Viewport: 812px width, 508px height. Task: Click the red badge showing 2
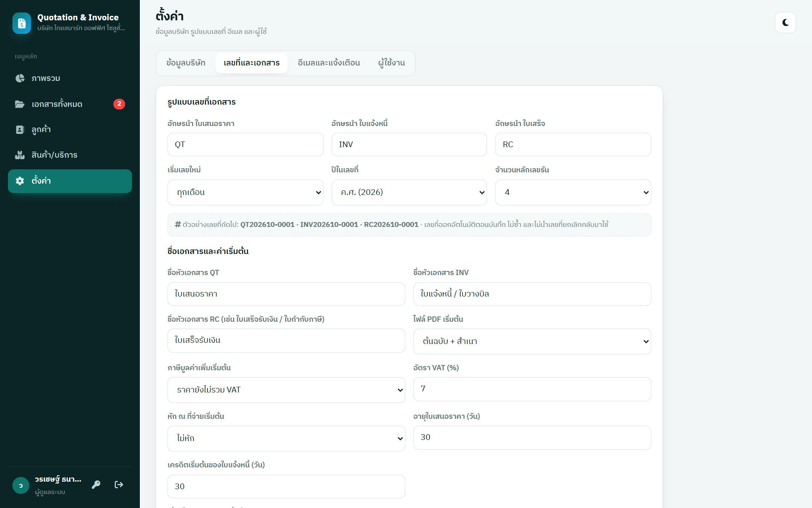[x=119, y=104]
